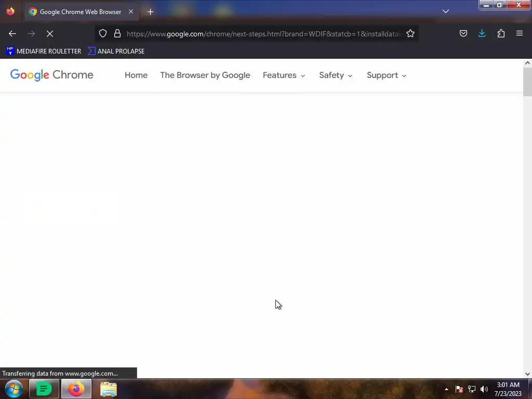Go back to the previous page
Viewport: 532px width, 399px height.
pyautogui.click(x=12, y=34)
